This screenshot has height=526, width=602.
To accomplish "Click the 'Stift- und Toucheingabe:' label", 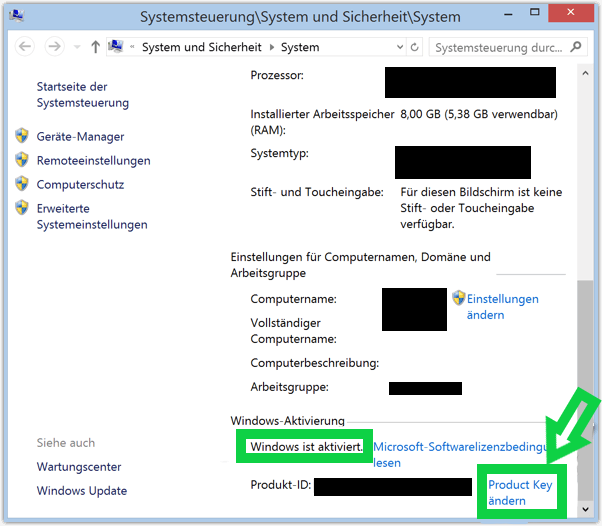I will [x=317, y=192].
